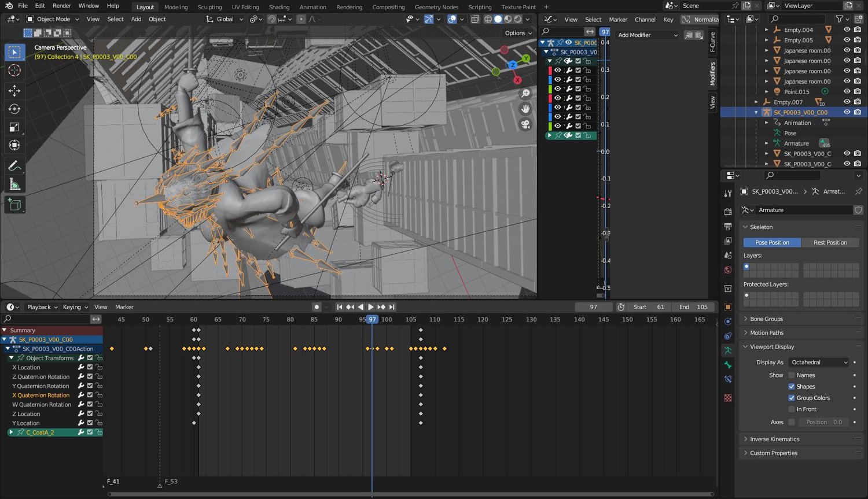The image size is (868, 499).
Task: Jump to the timeline's first frame
Action: tap(340, 307)
